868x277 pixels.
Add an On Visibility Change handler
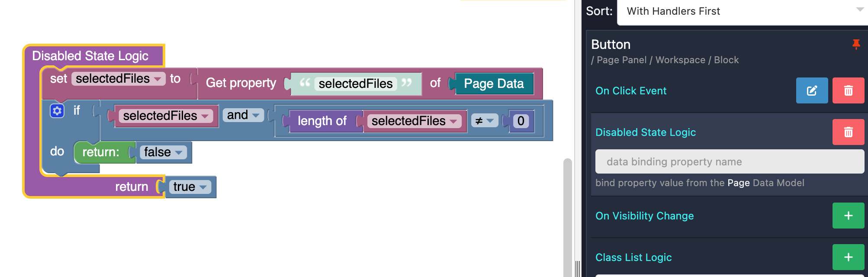pyautogui.click(x=848, y=216)
